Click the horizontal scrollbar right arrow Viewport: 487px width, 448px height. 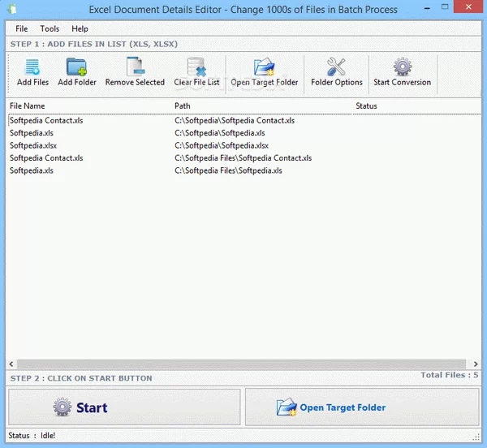tap(476, 364)
